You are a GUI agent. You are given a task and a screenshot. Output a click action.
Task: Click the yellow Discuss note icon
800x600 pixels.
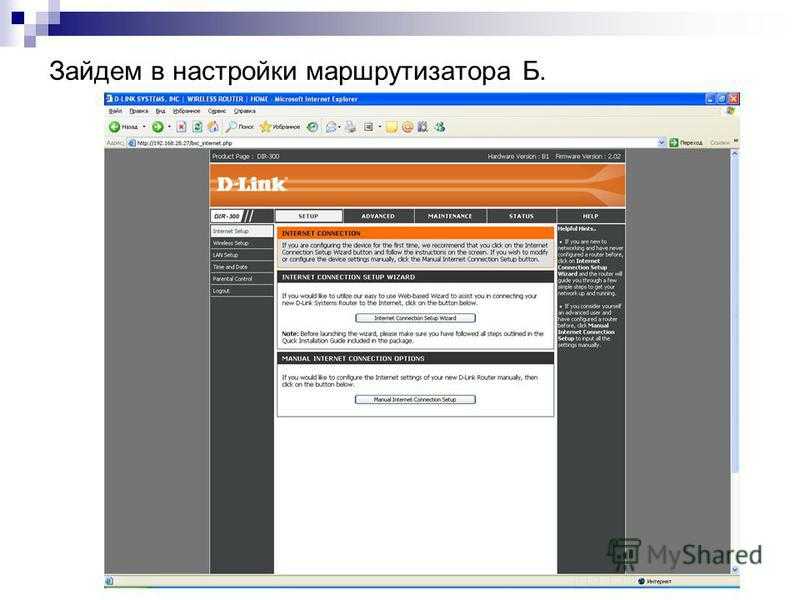click(391, 127)
